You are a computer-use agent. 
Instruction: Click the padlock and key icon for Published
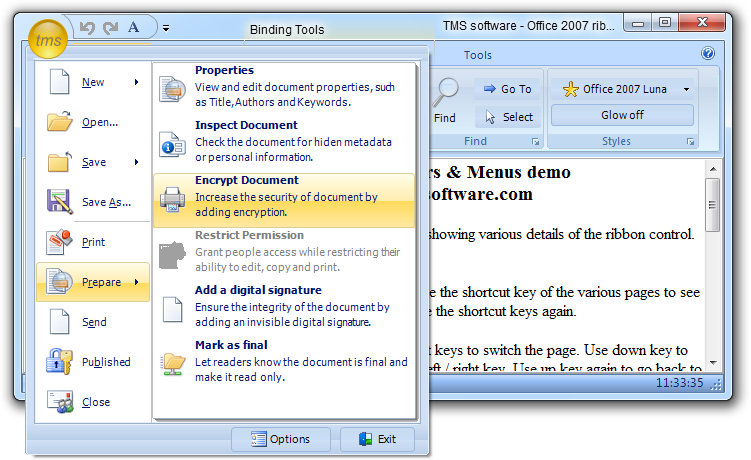[x=60, y=361]
